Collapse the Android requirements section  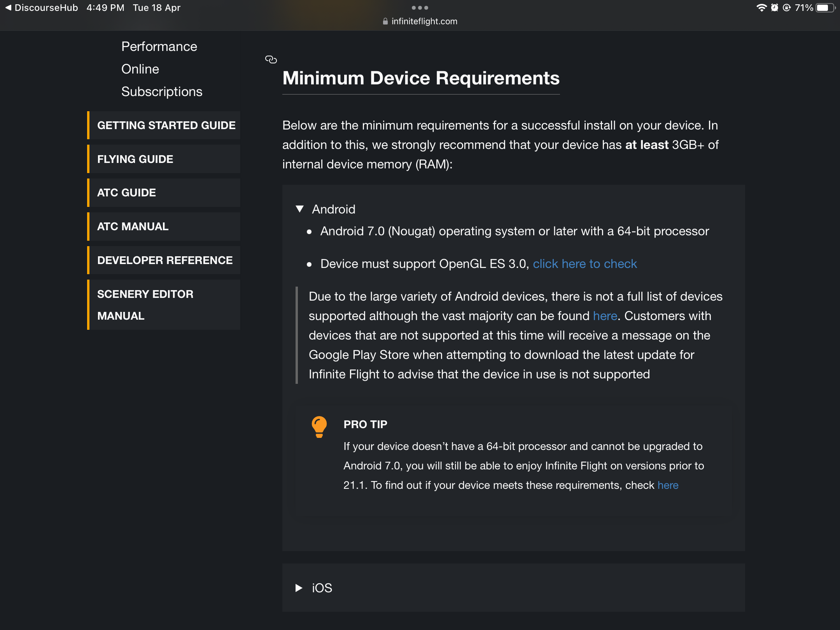pyautogui.click(x=299, y=209)
